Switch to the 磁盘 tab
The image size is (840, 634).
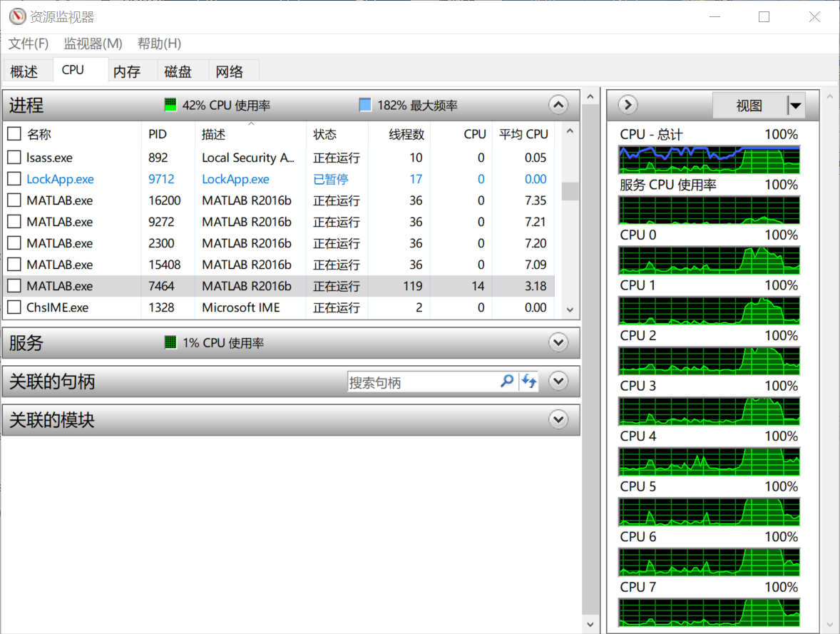click(182, 71)
